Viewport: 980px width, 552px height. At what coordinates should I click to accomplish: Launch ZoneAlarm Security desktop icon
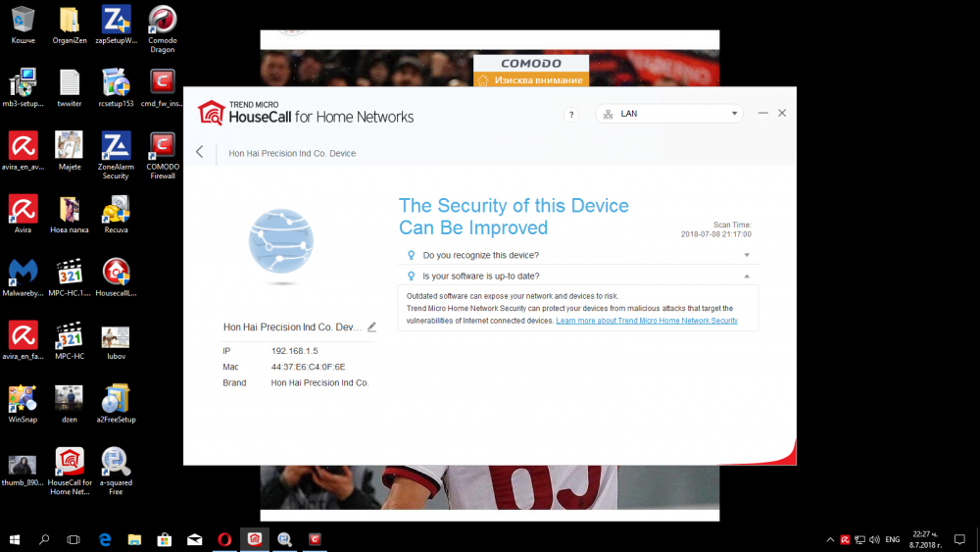pos(117,155)
